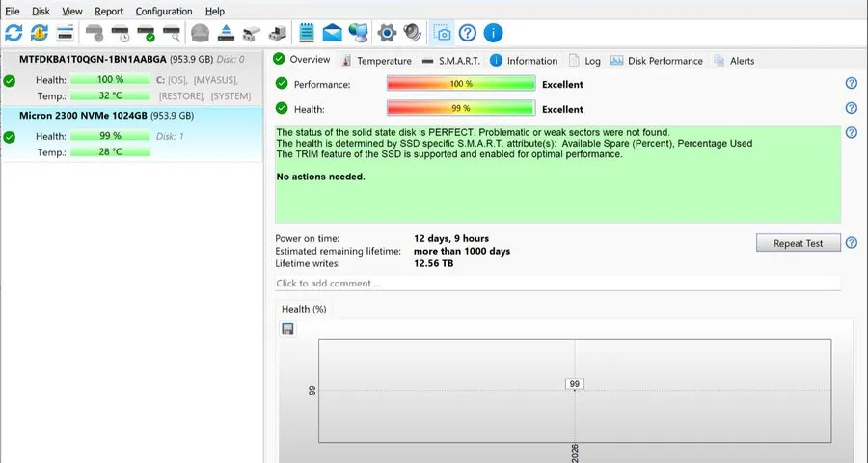Click the '12 days, 9 hours' value

[451, 238]
